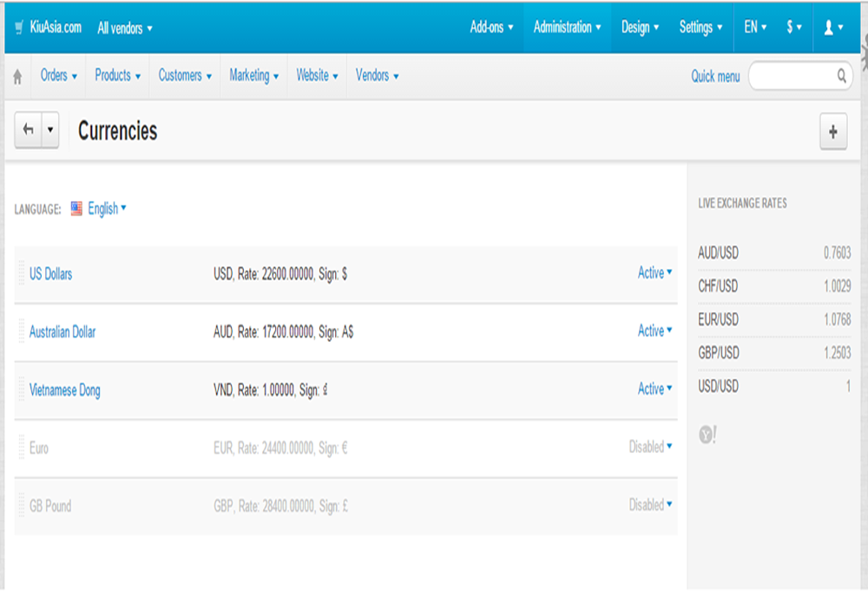Image resolution: width=868 pixels, height=603 pixels.
Task: Open the Marketing menu
Action: pyautogui.click(x=254, y=75)
